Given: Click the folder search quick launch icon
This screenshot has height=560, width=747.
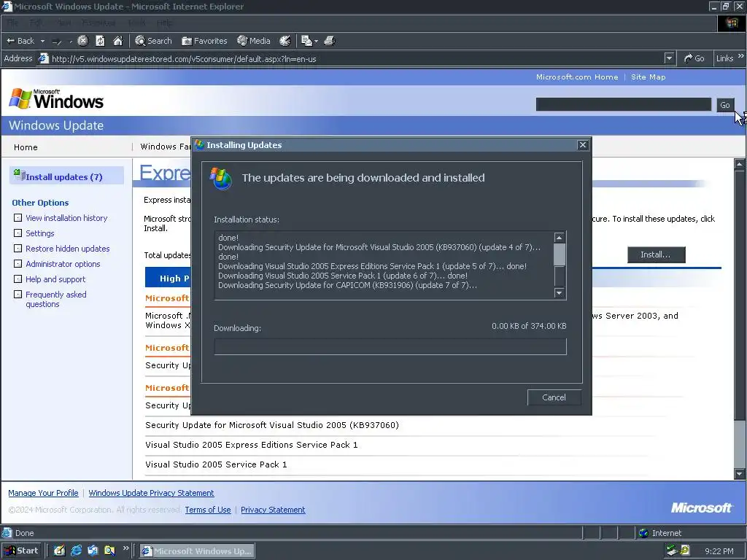Looking at the screenshot, I should 109,551.
